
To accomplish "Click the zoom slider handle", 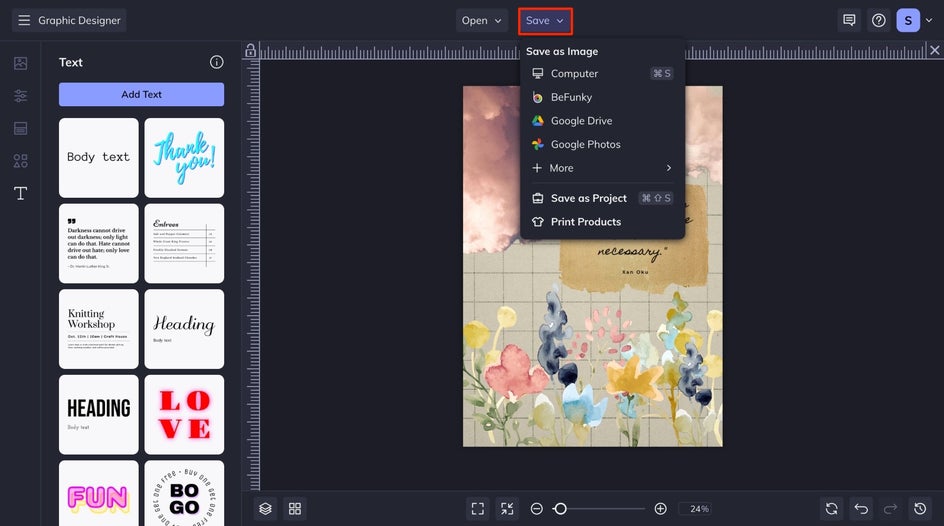I will pos(560,509).
